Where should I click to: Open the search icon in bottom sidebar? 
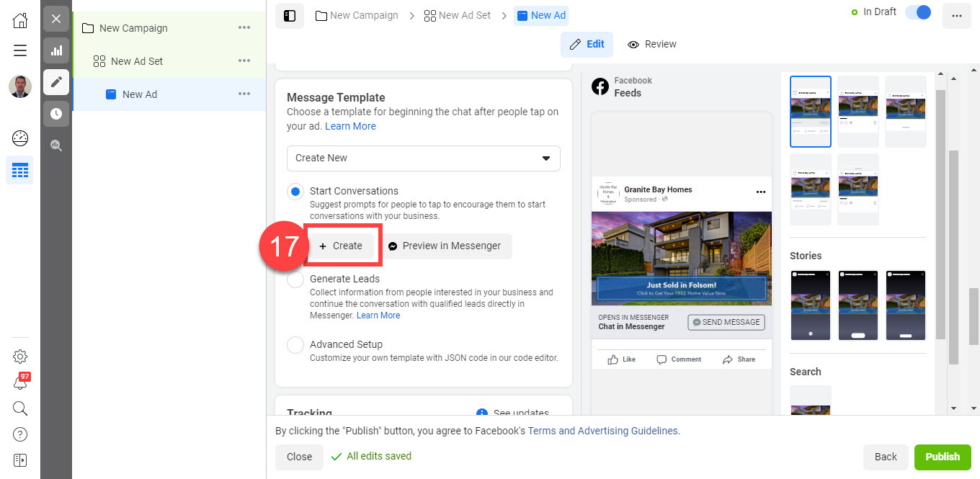tap(19, 408)
